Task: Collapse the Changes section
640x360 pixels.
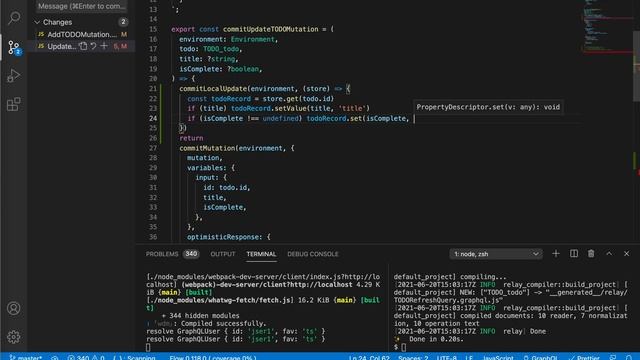Action: (x=37, y=22)
